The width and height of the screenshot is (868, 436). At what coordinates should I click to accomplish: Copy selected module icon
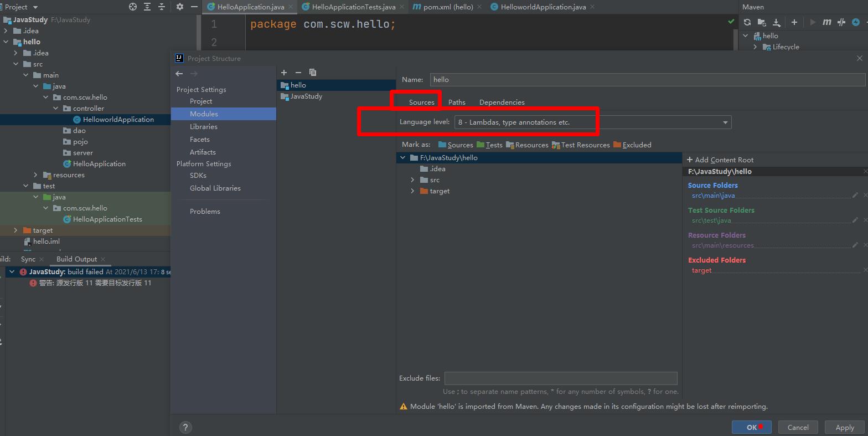pyautogui.click(x=313, y=73)
